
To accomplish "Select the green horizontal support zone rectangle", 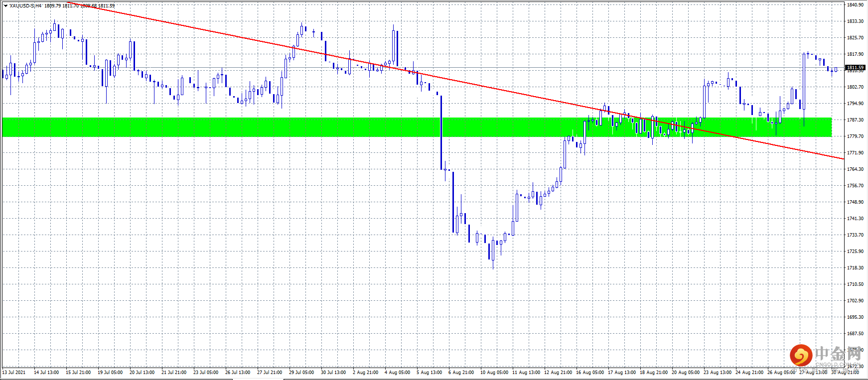I will click(417, 127).
